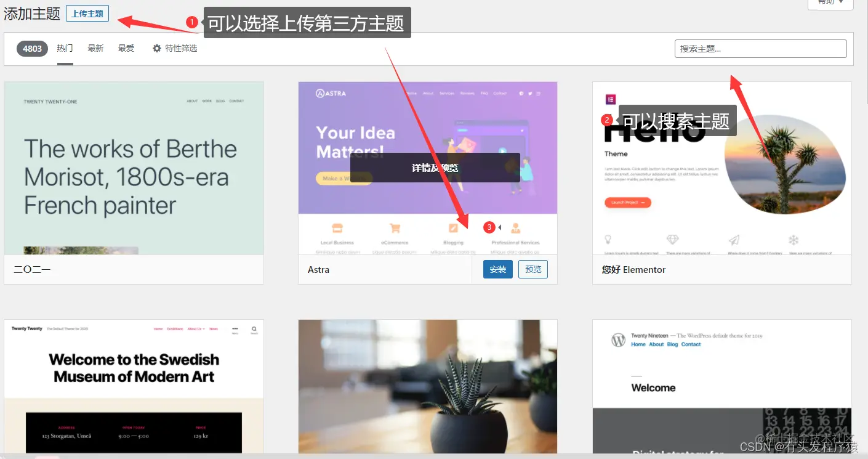The width and height of the screenshot is (868, 459).
Task: Open the Twenty Twenty theme thumbnail
Action: coord(134,387)
